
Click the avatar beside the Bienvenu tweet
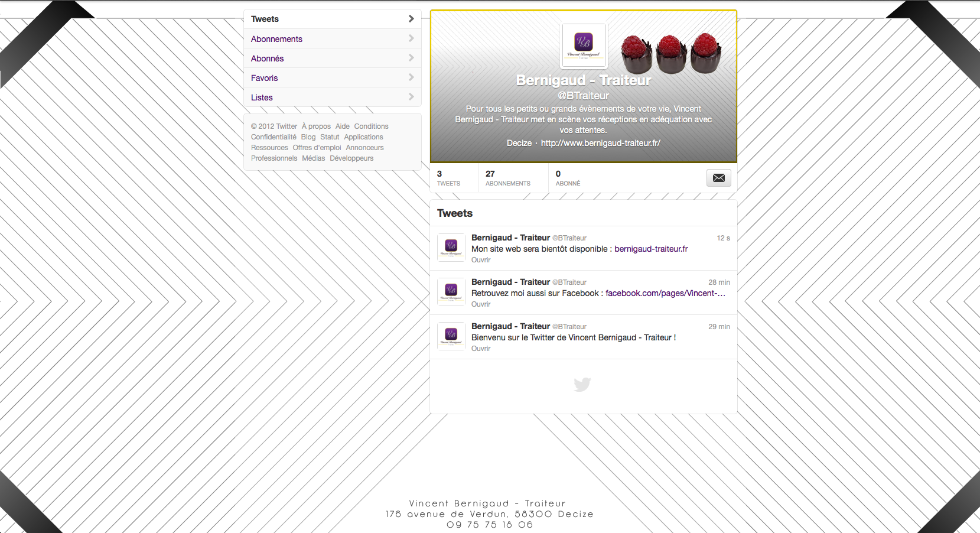pyautogui.click(x=451, y=336)
